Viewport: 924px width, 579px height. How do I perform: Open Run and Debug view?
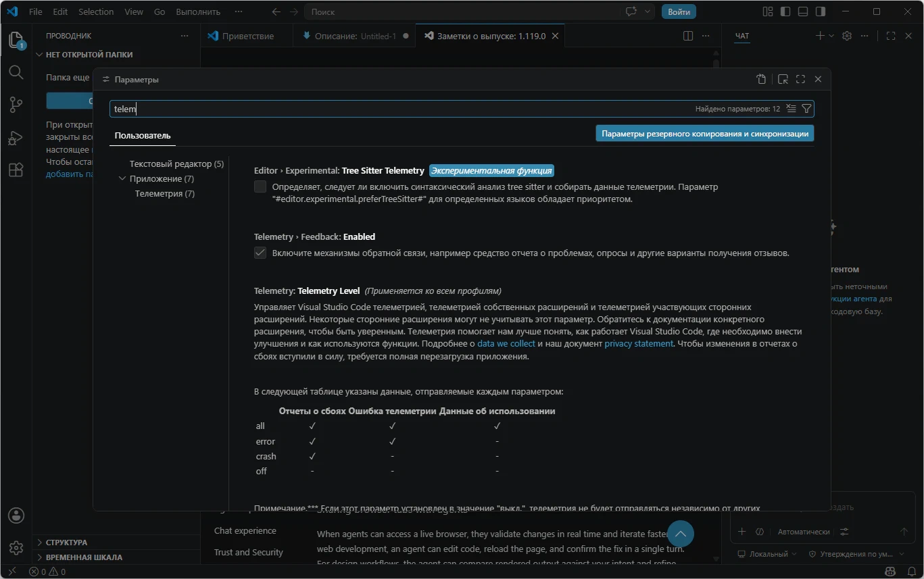16,137
